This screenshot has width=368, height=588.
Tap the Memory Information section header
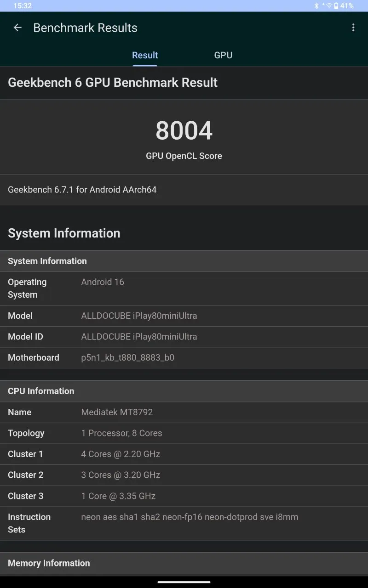(x=184, y=563)
